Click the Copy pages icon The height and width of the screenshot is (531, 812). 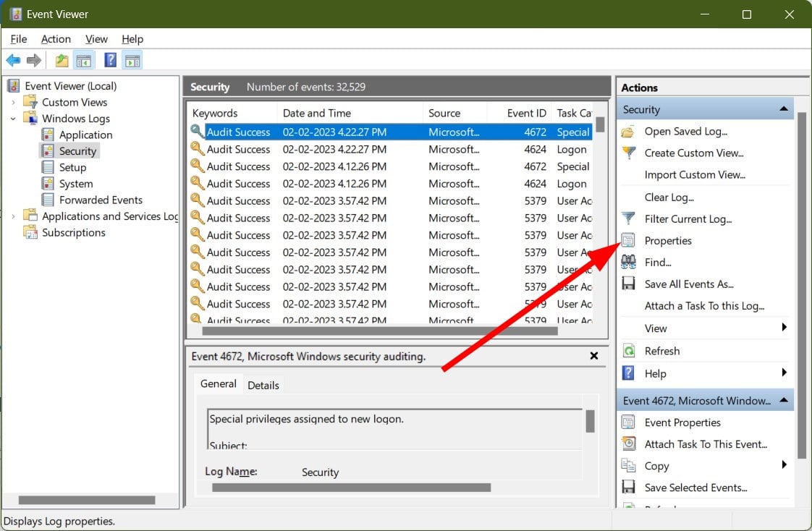click(x=628, y=465)
